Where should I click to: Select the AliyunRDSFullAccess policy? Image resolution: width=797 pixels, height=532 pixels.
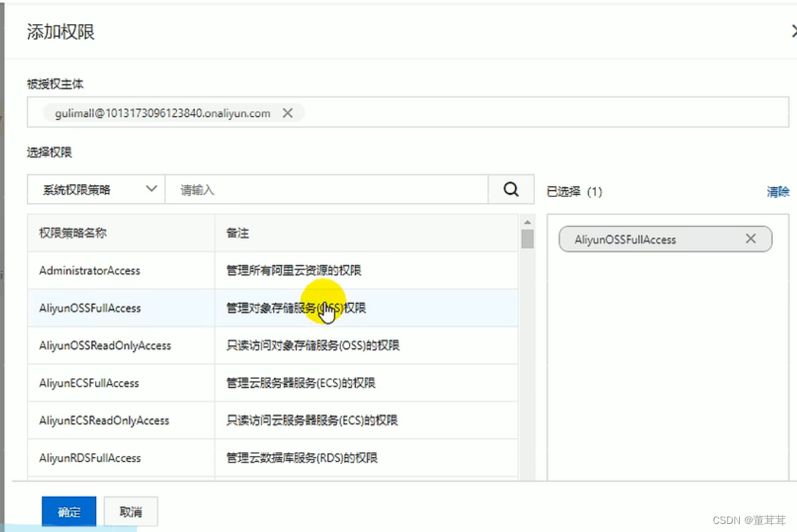(89, 458)
